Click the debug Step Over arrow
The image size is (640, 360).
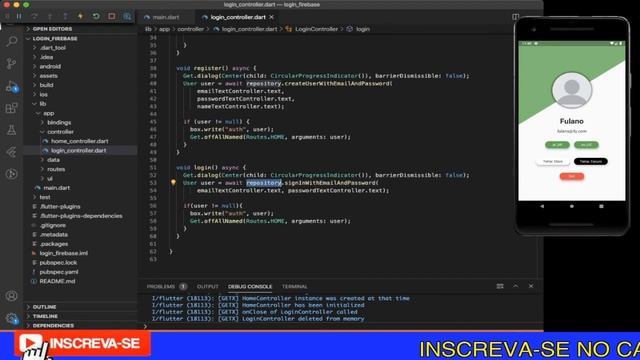point(34,16)
